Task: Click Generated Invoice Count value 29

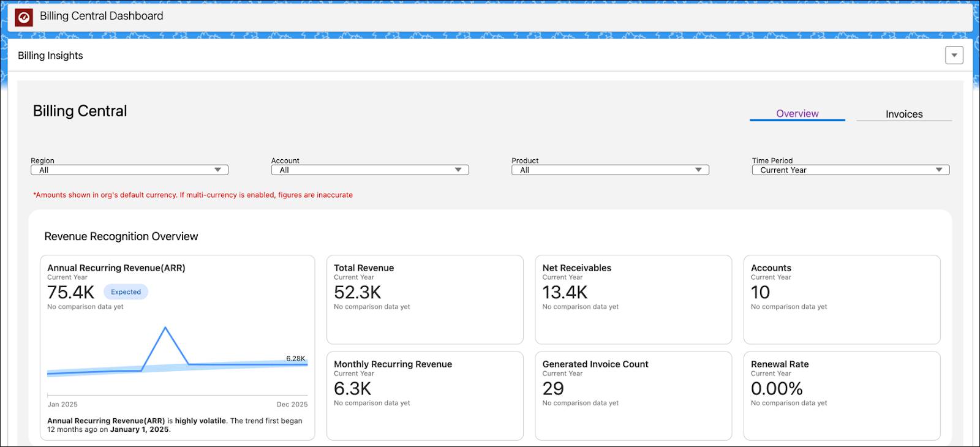Action: tap(552, 389)
